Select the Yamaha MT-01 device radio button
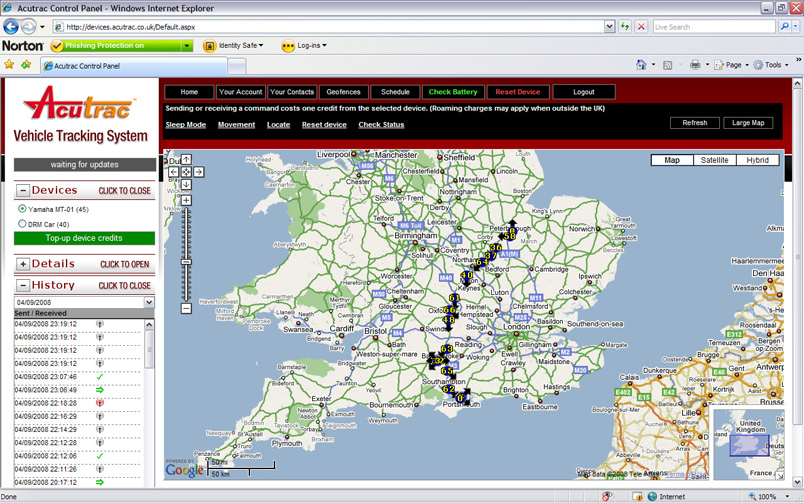 click(x=23, y=209)
